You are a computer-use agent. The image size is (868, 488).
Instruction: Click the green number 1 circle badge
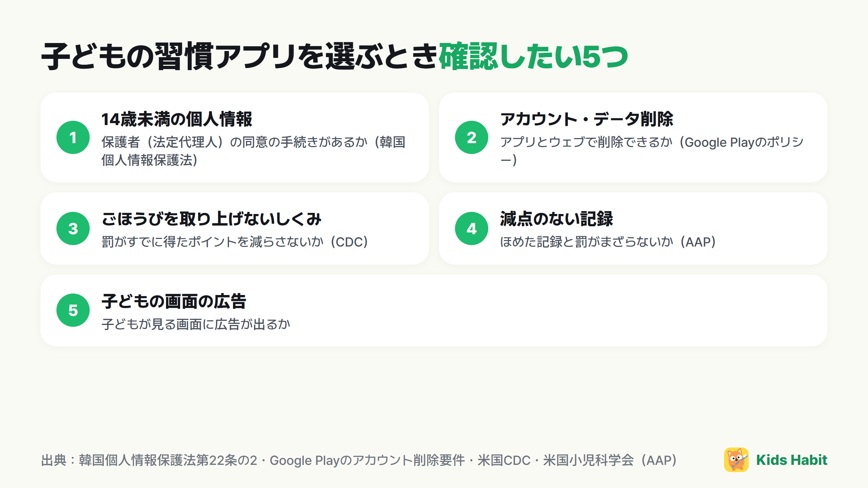pos(73,137)
